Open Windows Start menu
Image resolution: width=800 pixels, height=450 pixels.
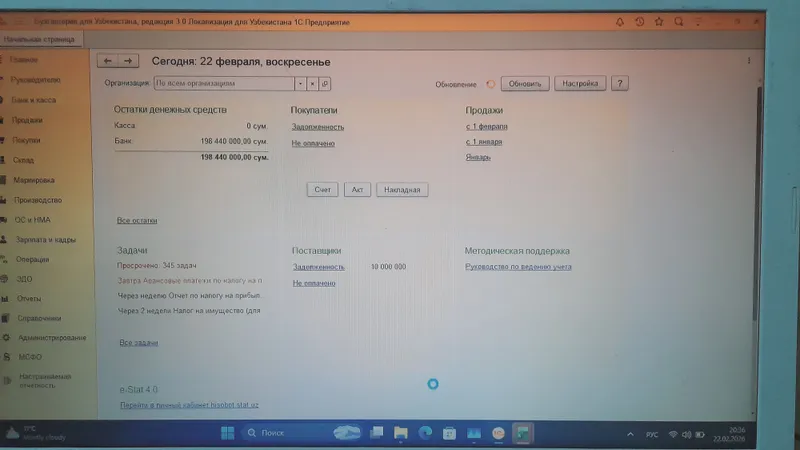(x=227, y=433)
